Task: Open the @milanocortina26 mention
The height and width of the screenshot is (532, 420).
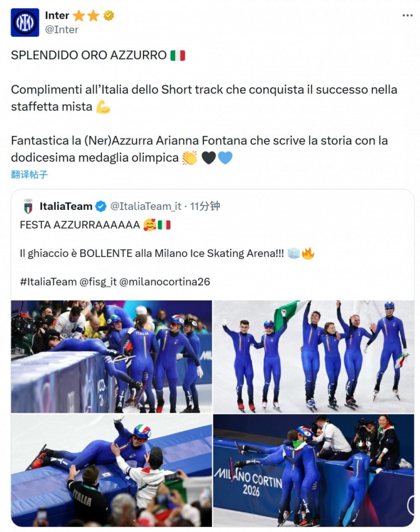Action: point(165,282)
